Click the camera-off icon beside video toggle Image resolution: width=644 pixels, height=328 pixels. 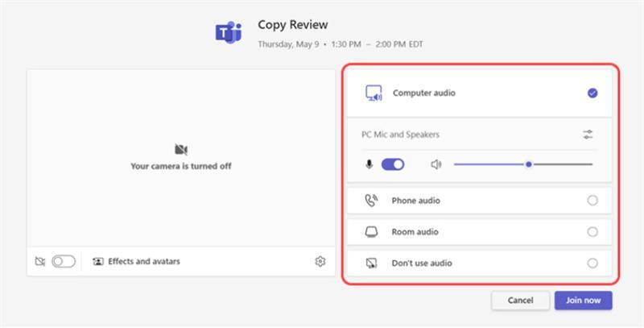coord(39,261)
